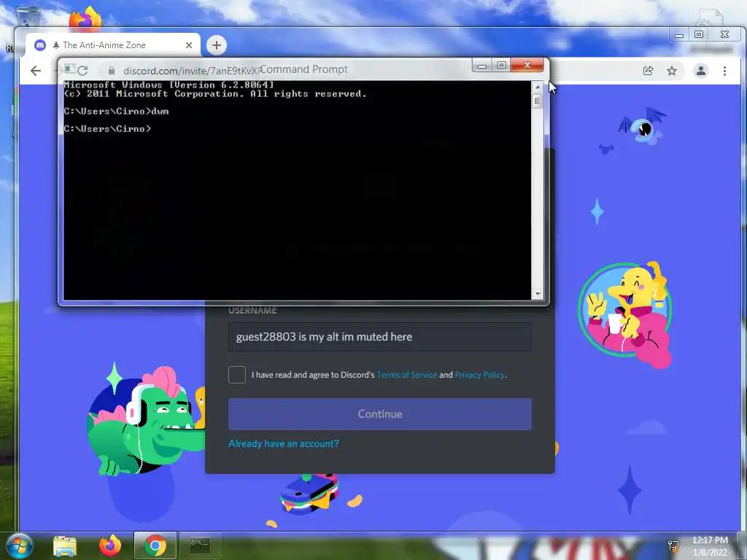Click Already have an account link
The width and height of the screenshot is (747, 560).
(x=284, y=443)
